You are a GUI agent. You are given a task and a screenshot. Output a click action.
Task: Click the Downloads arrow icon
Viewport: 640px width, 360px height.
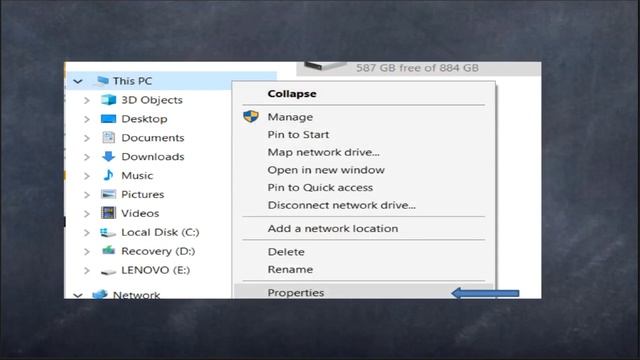pyautogui.click(x=108, y=156)
